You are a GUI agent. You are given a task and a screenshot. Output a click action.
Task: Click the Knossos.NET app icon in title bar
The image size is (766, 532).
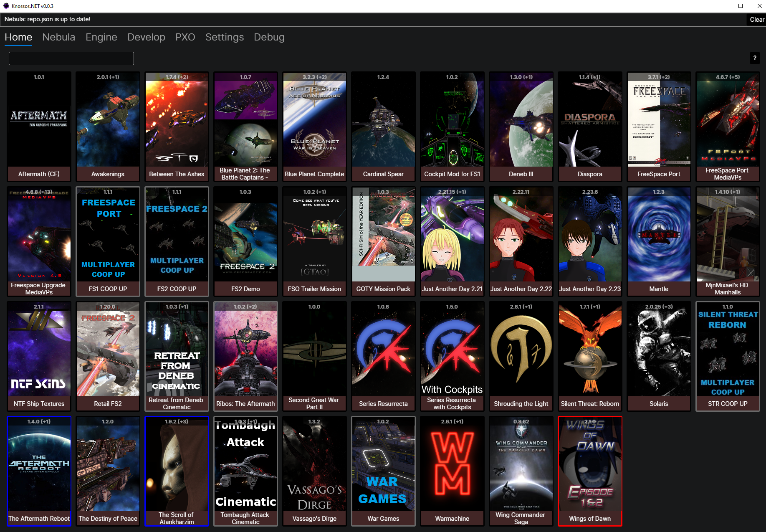6,6
